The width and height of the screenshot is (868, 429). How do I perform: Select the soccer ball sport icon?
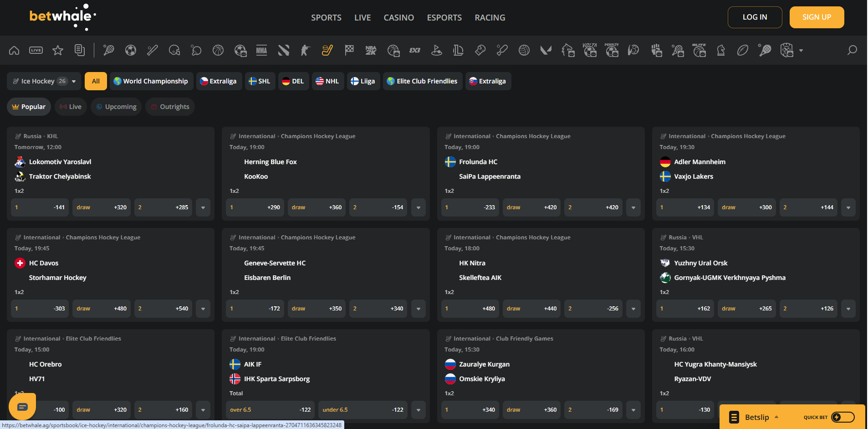[131, 50]
